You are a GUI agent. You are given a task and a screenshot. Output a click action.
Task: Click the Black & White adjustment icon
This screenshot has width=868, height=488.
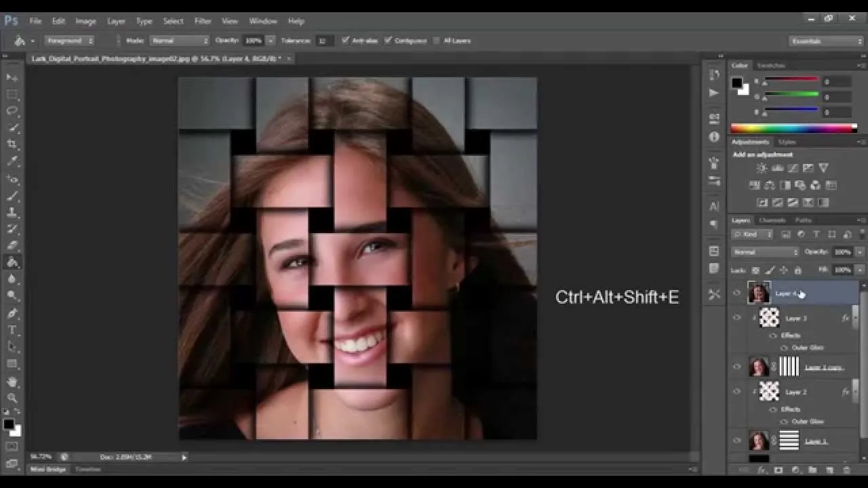785,185
